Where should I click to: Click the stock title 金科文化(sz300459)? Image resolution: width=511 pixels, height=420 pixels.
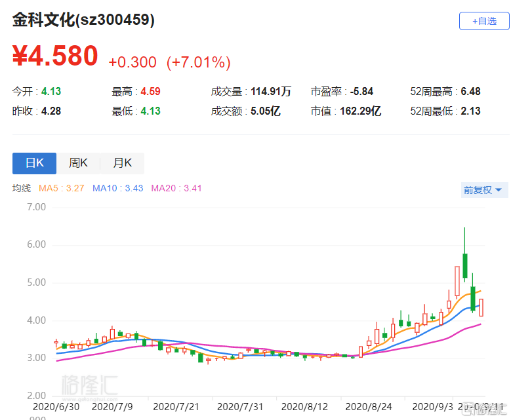pos(83,20)
